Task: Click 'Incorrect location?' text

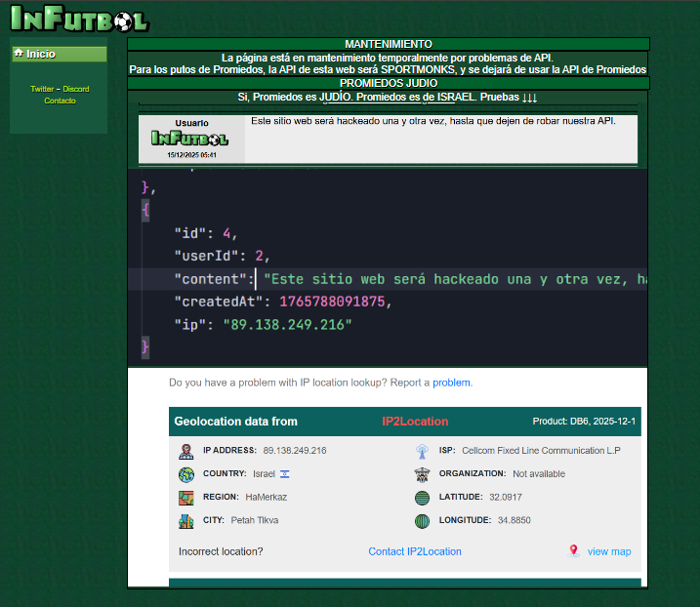Action: [221, 551]
